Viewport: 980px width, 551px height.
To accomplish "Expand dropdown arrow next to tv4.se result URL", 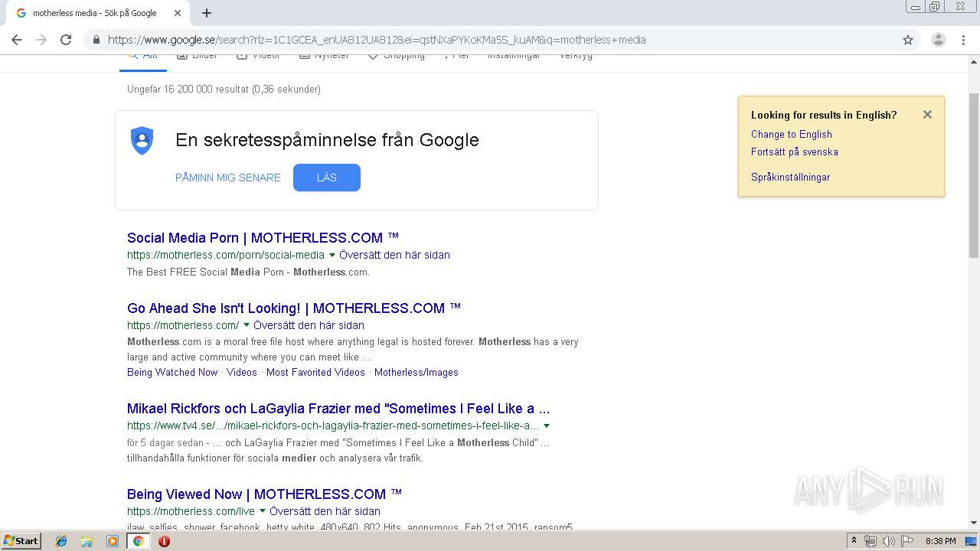I will [546, 425].
